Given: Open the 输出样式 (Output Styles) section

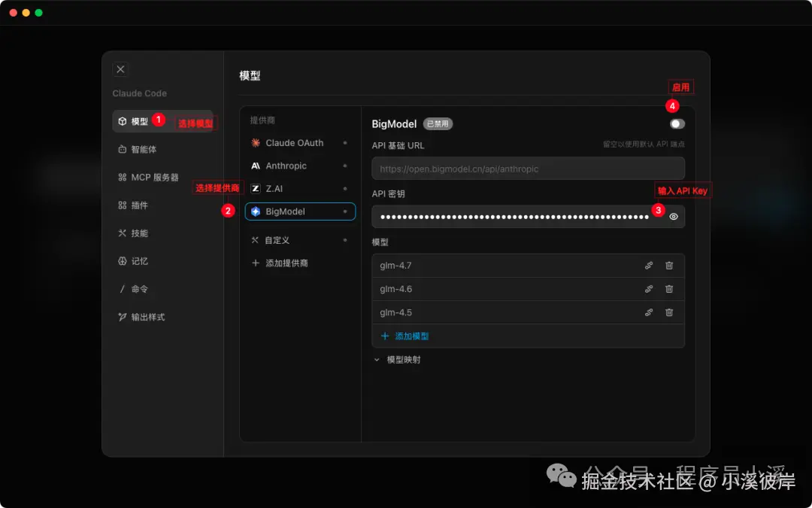Looking at the screenshot, I should pyautogui.click(x=143, y=316).
